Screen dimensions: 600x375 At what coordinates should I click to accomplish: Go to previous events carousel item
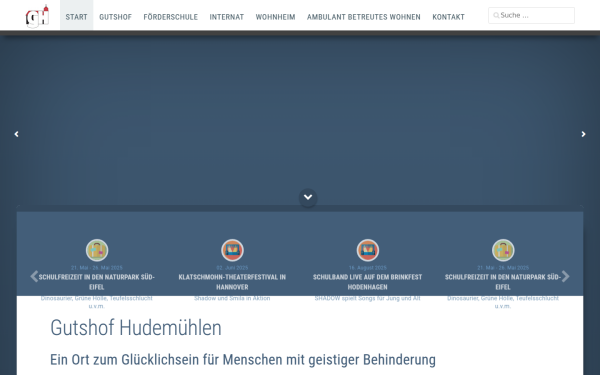[34, 276]
